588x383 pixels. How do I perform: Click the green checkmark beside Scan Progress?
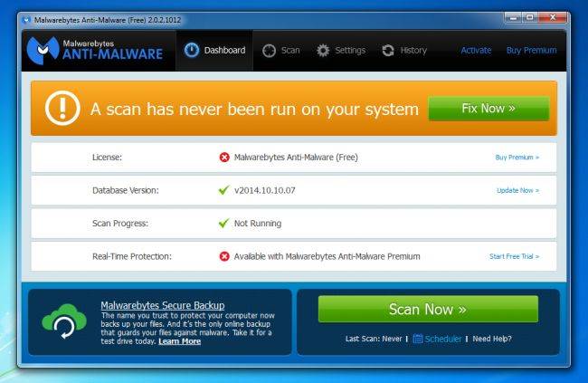point(223,223)
